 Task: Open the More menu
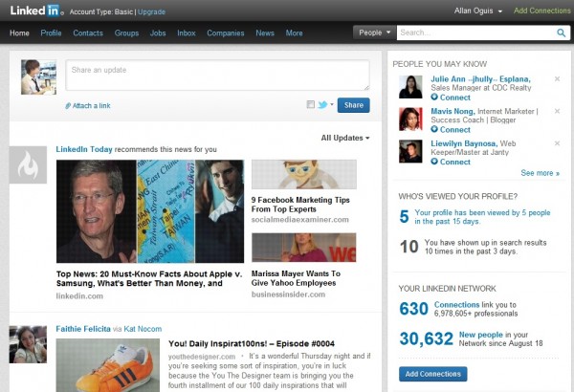(x=294, y=33)
